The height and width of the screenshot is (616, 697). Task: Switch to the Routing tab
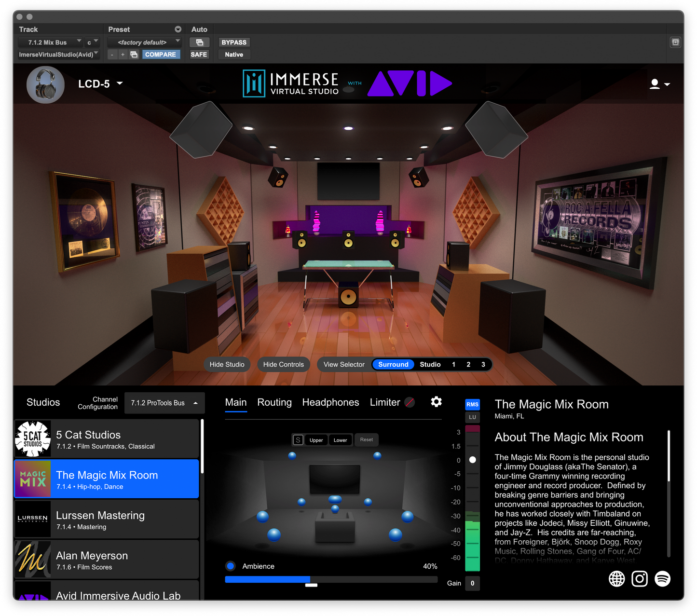pos(274,402)
